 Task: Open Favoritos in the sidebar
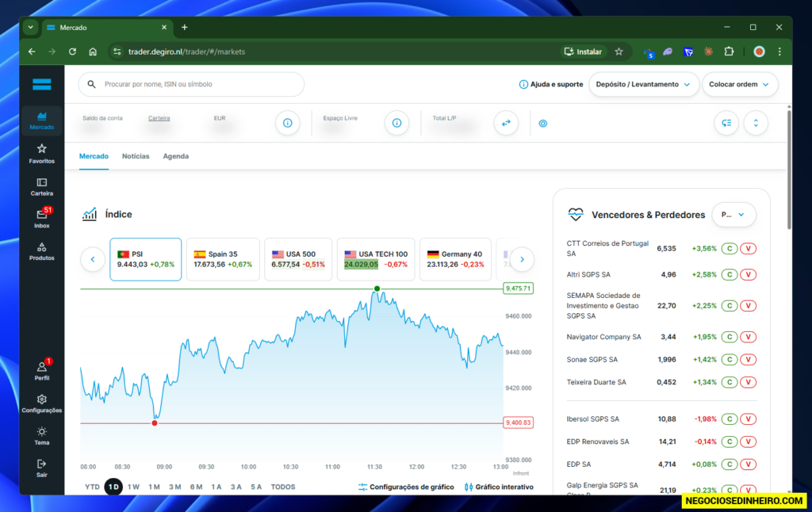[41, 154]
